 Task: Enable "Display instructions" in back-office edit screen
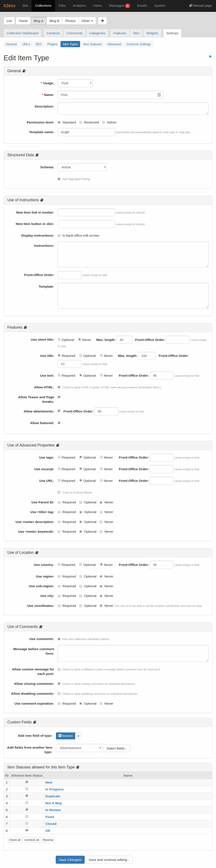tap(59, 235)
